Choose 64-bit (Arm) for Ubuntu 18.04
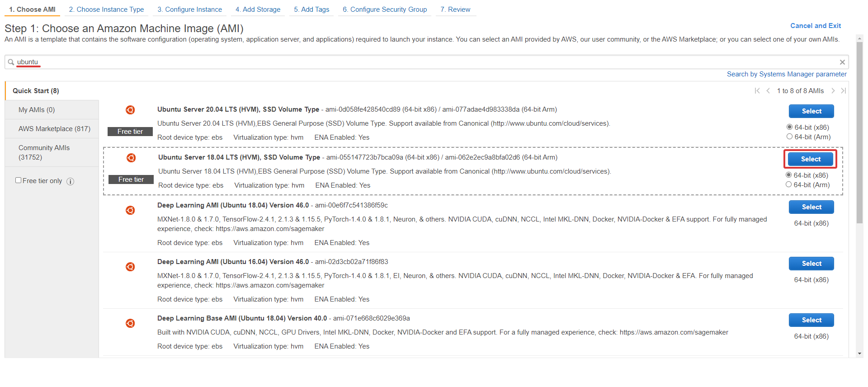The width and height of the screenshot is (868, 387). click(788, 184)
